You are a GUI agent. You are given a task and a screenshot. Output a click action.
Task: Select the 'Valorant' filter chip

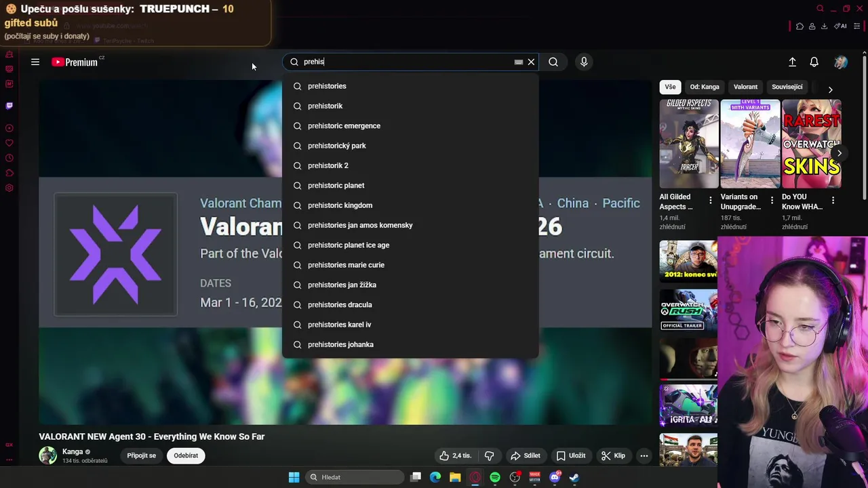(745, 87)
